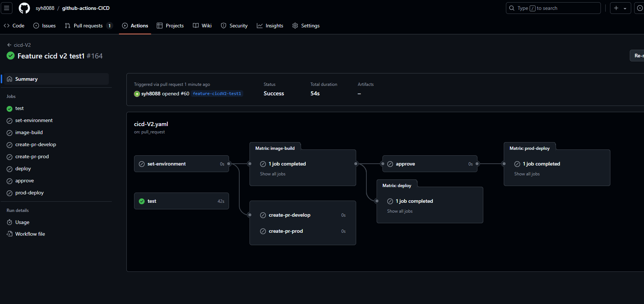Click the skipped icon on graph approve node
Viewport: 644px width, 304px height.
pyautogui.click(x=390, y=164)
